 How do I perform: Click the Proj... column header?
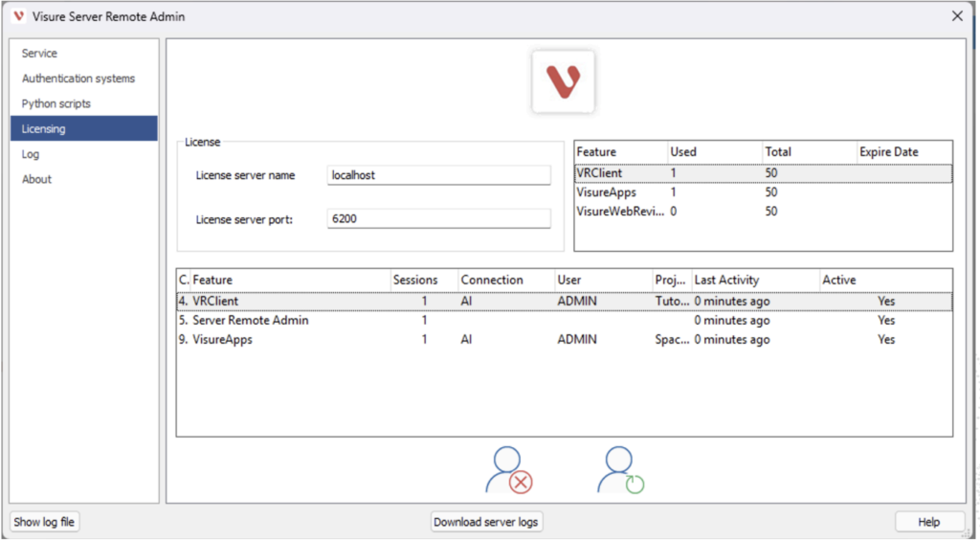[673, 280]
